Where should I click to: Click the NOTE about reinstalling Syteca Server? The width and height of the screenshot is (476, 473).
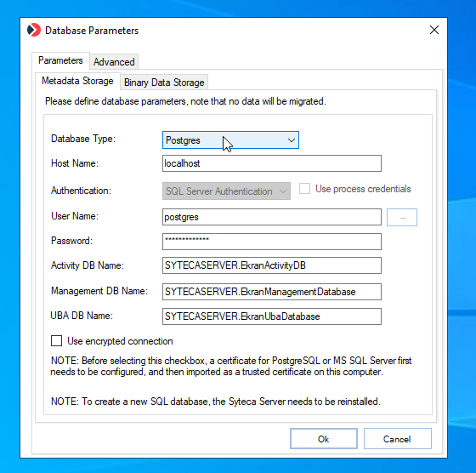pyautogui.click(x=216, y=402)
